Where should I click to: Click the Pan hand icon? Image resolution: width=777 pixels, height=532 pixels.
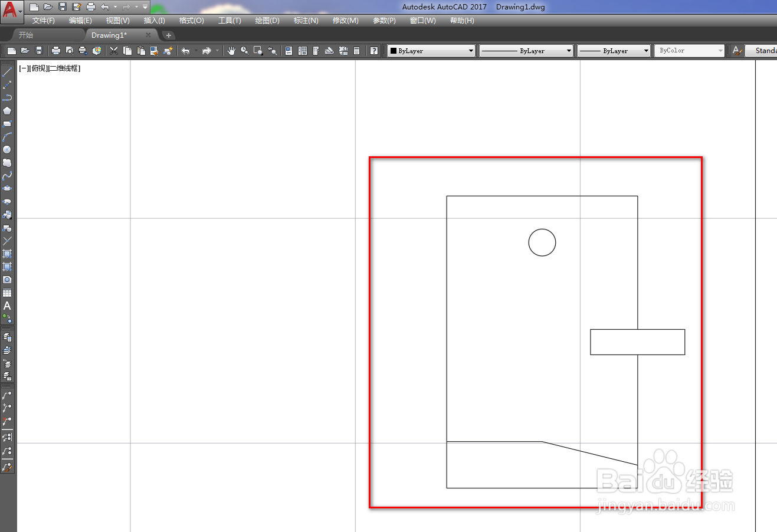231,51
